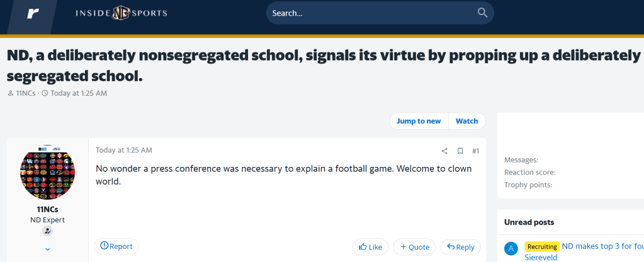Toggle Watch on this thread
644x262 pixels.
[x=466, y=121]
